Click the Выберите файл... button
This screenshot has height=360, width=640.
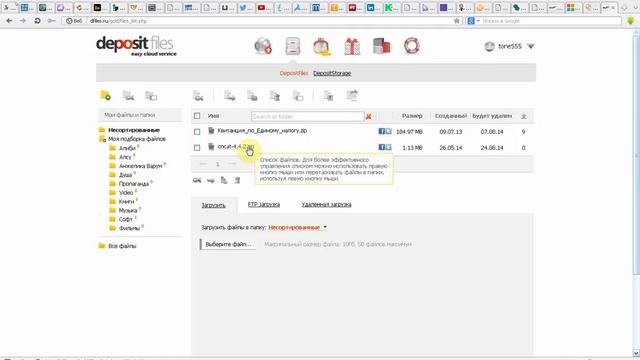(x=228, y=244)
